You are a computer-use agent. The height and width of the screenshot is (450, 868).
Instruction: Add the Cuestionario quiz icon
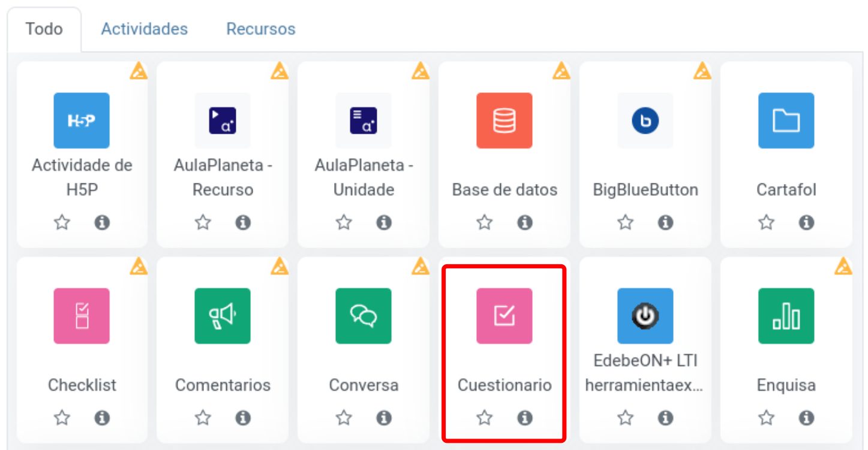pos(504,316)
